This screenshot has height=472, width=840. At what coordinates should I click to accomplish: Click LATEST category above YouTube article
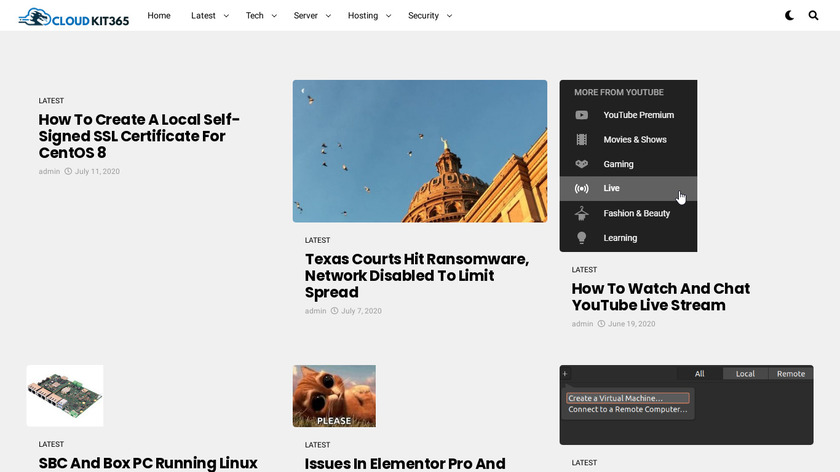[584, 270]
